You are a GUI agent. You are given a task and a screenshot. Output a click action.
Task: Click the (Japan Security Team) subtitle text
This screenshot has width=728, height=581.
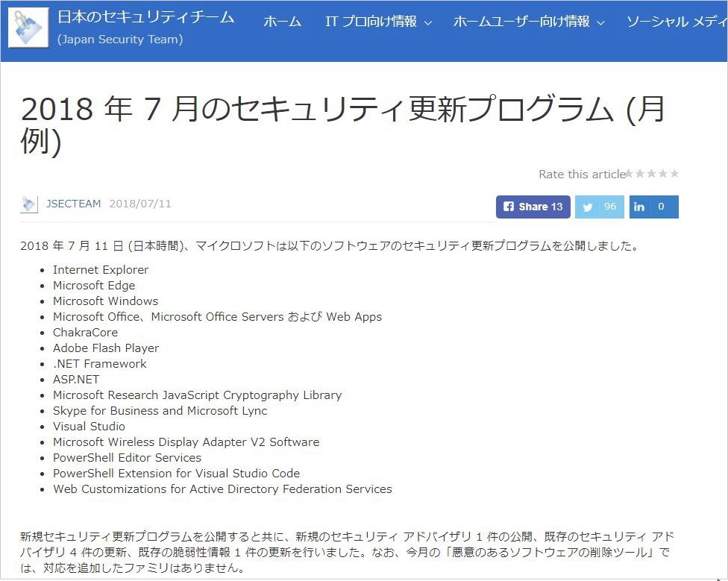click(x=119, y=40)
